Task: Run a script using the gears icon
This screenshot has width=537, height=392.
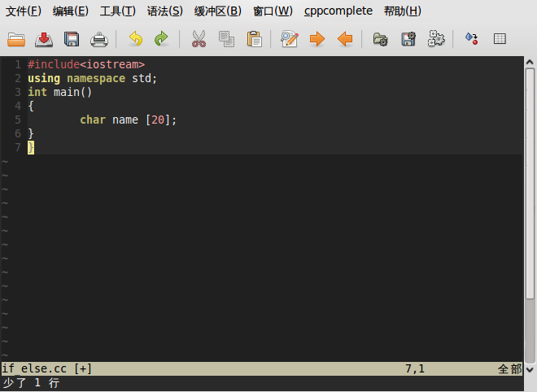Action: tap(436, 38)
